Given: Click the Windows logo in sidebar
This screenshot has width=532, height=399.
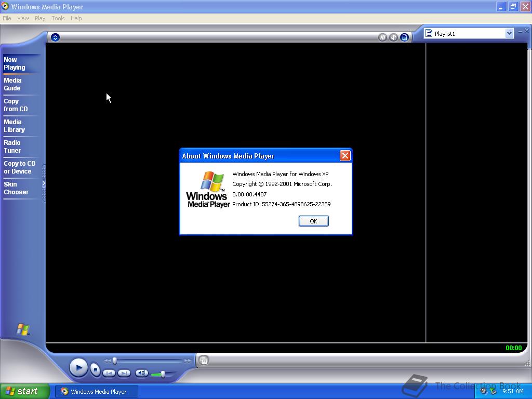Looking at the screenshot, I should [x=23, y=329].
